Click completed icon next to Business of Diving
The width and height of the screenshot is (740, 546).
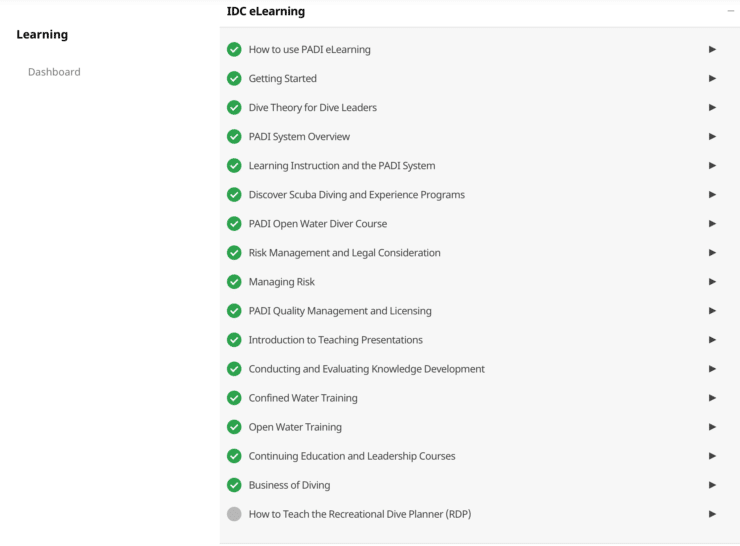pyautogui.click(x=234, y=485)
